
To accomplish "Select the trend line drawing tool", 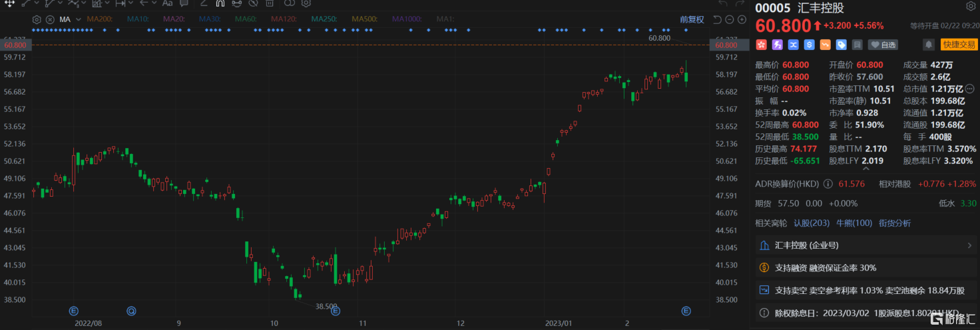I will coord(26,3).
